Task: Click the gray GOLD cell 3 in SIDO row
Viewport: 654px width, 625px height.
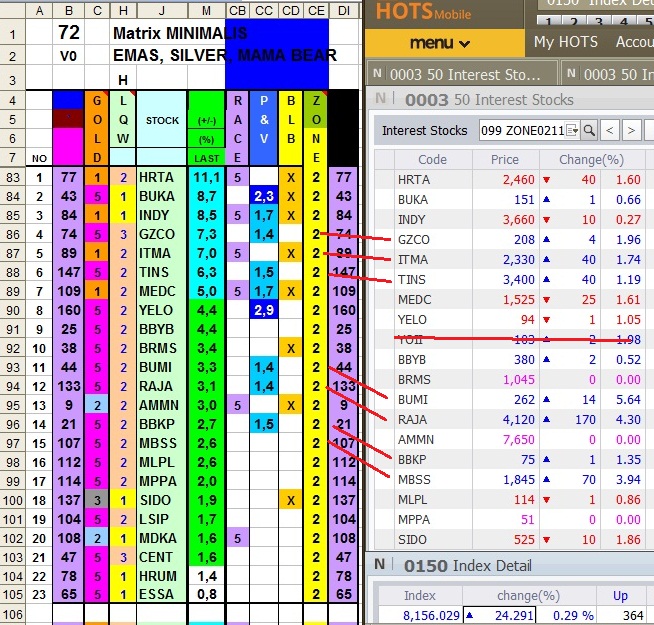Action: tap(97, 500)
